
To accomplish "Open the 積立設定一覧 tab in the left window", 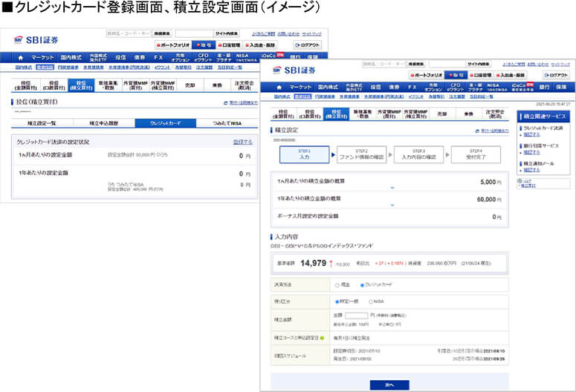I will pos(42,123).
